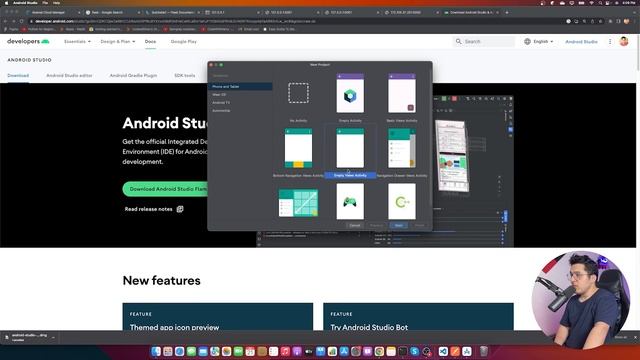Open the Themed app icon preview feature card
Viewport: 640px width, 360px height.
[218, 317]
